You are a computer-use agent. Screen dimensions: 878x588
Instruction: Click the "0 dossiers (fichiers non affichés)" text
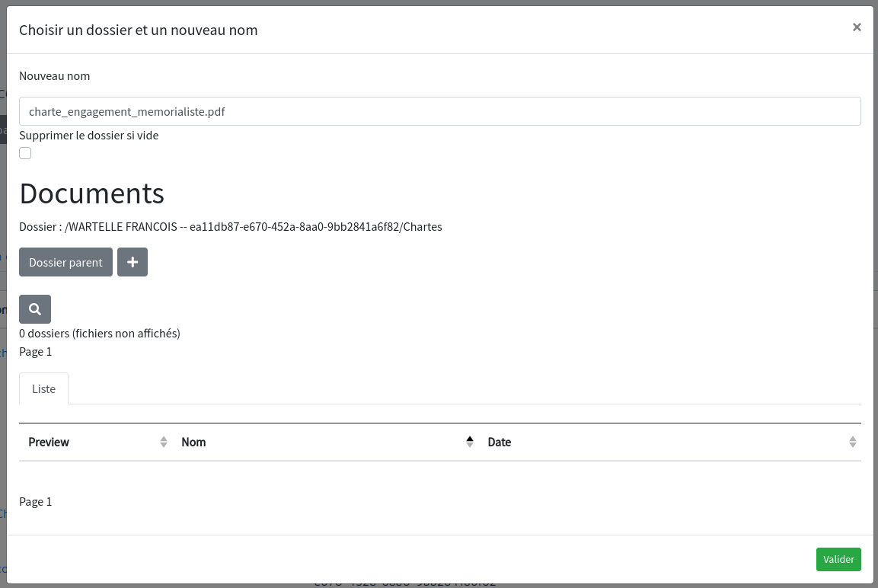[x=99, y=333]
